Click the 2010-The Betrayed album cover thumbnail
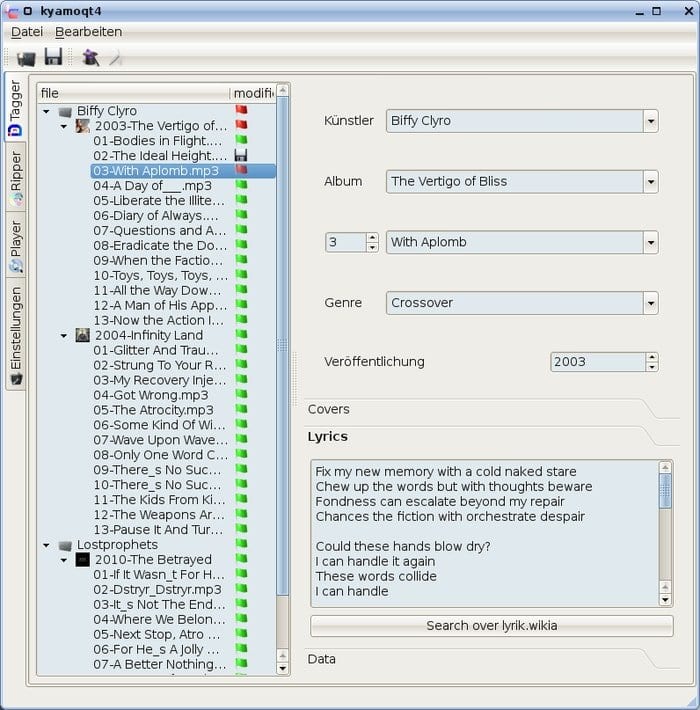Image resolution: width=700 pixels, height=710 pixels. click(x=82, y=560)
